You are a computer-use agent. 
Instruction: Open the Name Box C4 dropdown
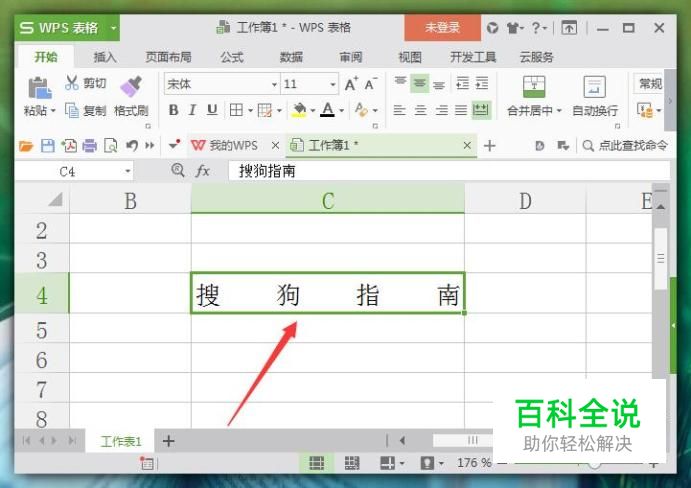(x=127, y=171)
